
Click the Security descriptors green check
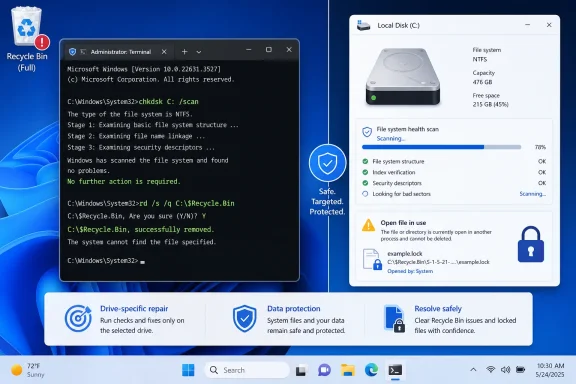(365, 183)
